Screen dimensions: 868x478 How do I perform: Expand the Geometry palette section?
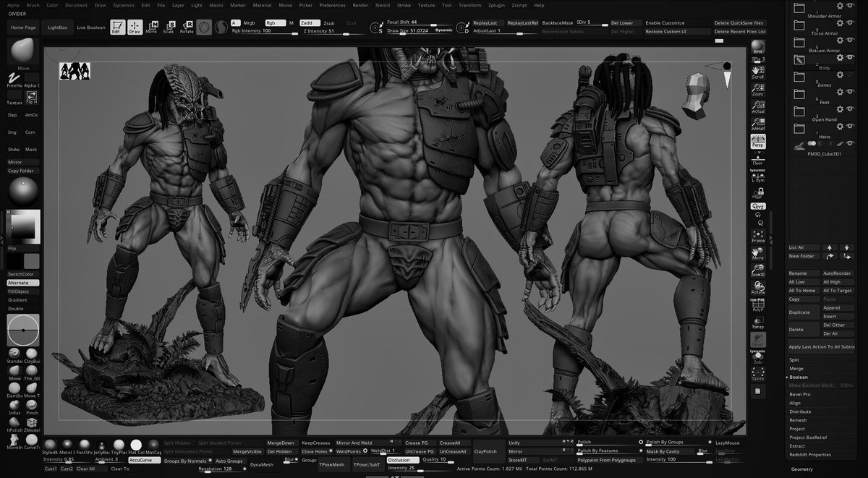tap(803, 469)
